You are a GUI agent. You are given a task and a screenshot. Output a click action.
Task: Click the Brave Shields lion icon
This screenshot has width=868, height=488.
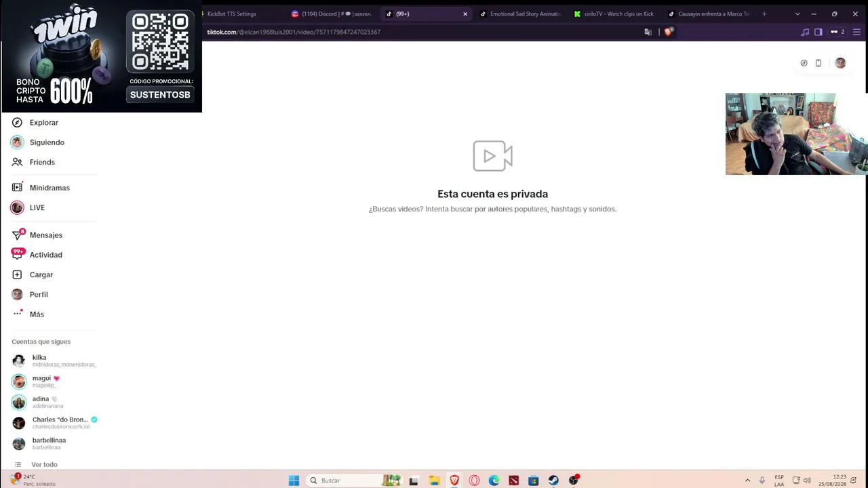pyautogui.click(x=669, y=32)
